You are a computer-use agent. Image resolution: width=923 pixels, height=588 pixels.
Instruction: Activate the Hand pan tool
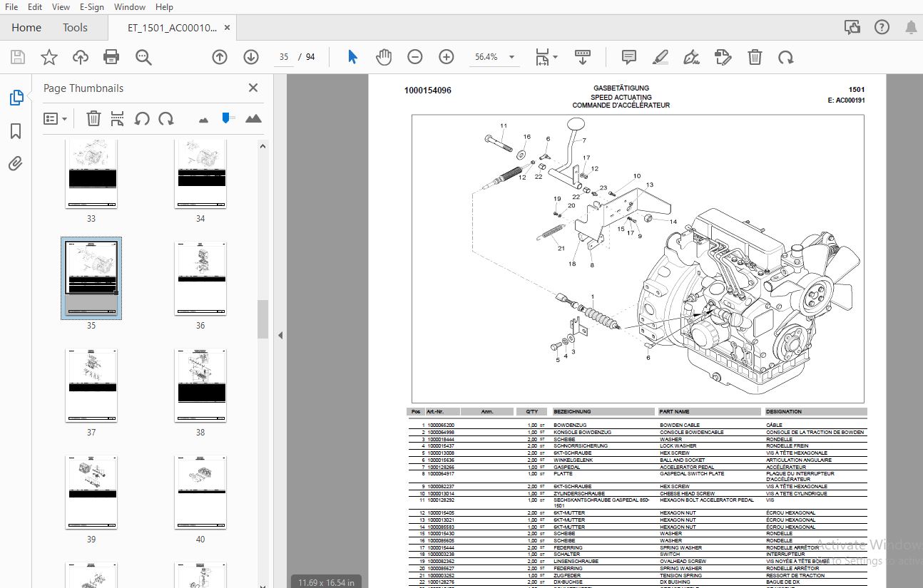pyautogui.click(x=384, y=57)
